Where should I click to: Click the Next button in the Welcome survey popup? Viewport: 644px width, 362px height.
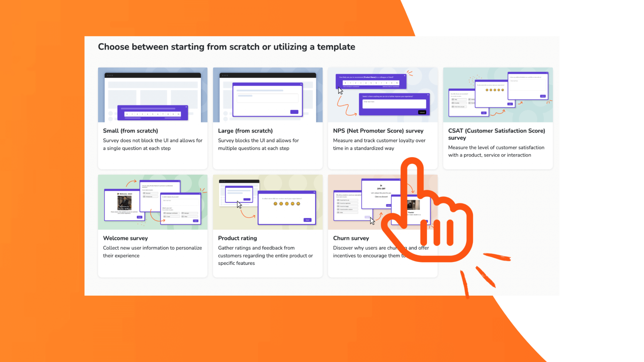140,217
